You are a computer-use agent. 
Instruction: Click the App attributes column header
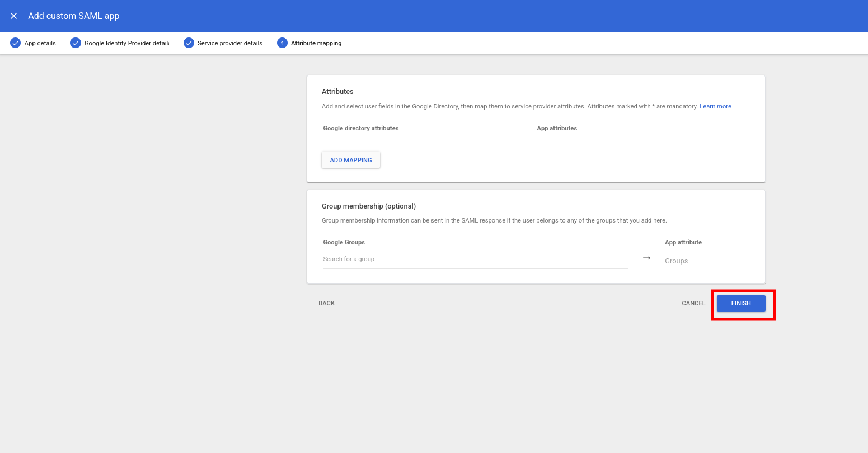click(x=557, y=128)
